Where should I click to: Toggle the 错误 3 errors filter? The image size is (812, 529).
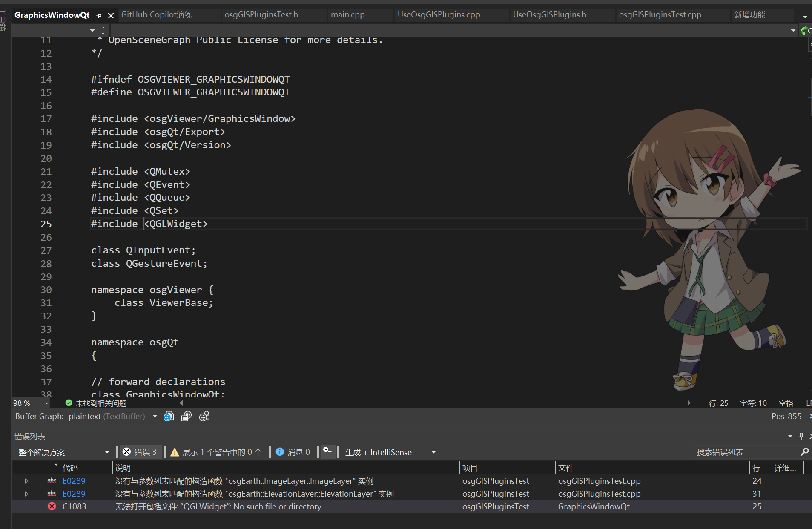(140, 452)
